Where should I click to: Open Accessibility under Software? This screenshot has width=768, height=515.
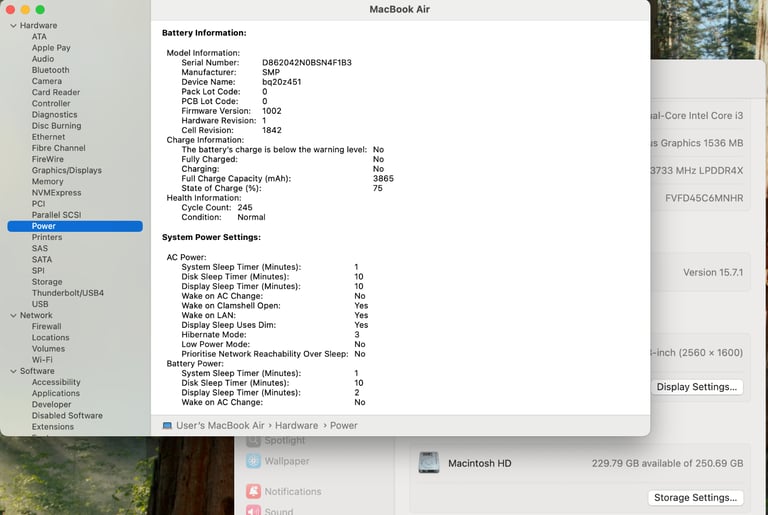click(x=56, y=382)
